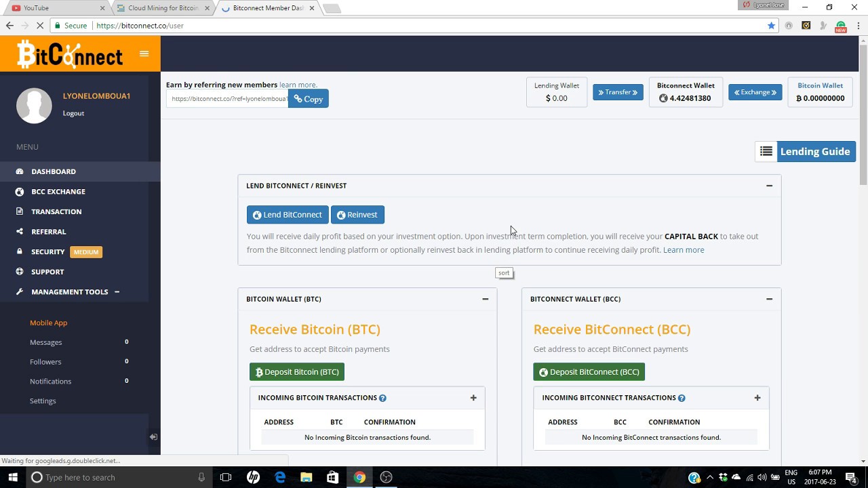The width and height of the screenshot is (868, 488).
Task: Open a new browser tab
Action: click(x=332, y=8)
